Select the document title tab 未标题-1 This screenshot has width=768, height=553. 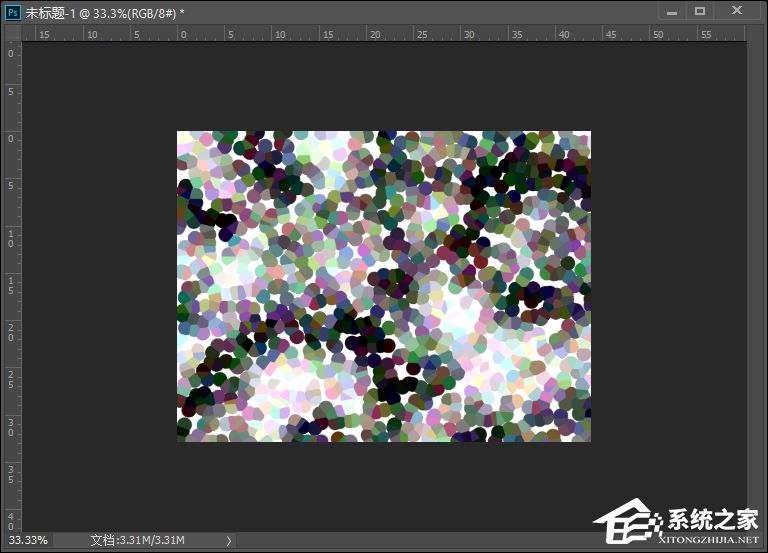[105, 13]
